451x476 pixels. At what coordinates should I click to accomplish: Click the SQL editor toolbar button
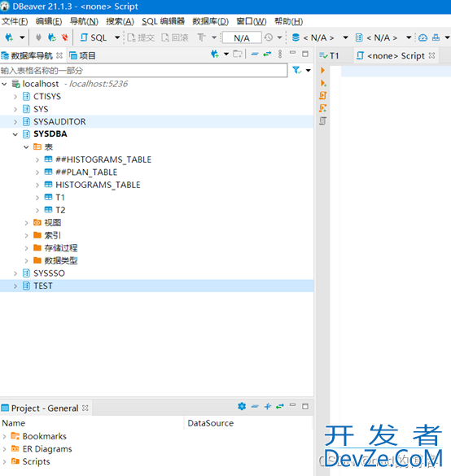94,37
